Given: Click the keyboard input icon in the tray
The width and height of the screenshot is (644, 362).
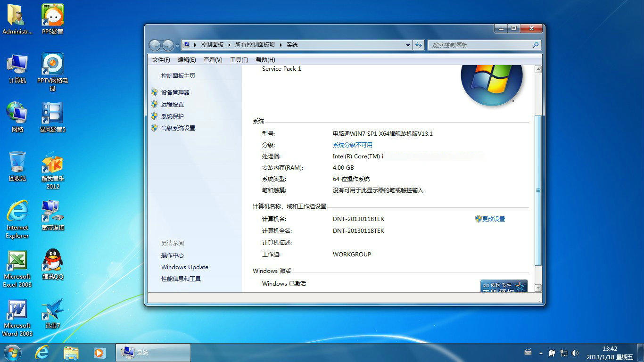Looking at the screenshot, I should point(528,353).
